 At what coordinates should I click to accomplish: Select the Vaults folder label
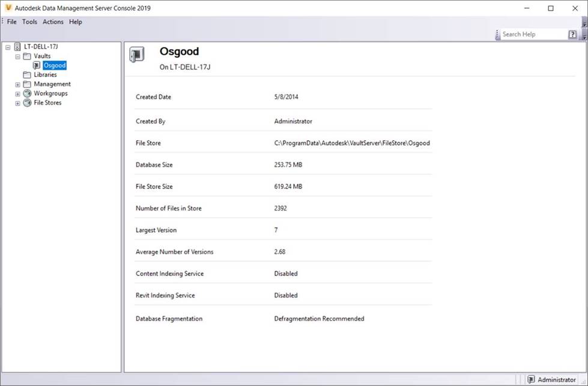pyautogui.click(x=42, y=56)
